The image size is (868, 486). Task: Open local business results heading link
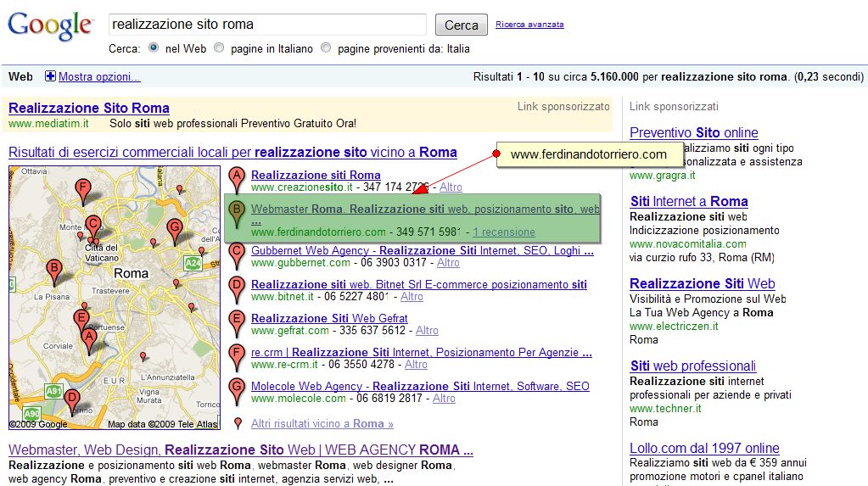click(x=232, y=152)
